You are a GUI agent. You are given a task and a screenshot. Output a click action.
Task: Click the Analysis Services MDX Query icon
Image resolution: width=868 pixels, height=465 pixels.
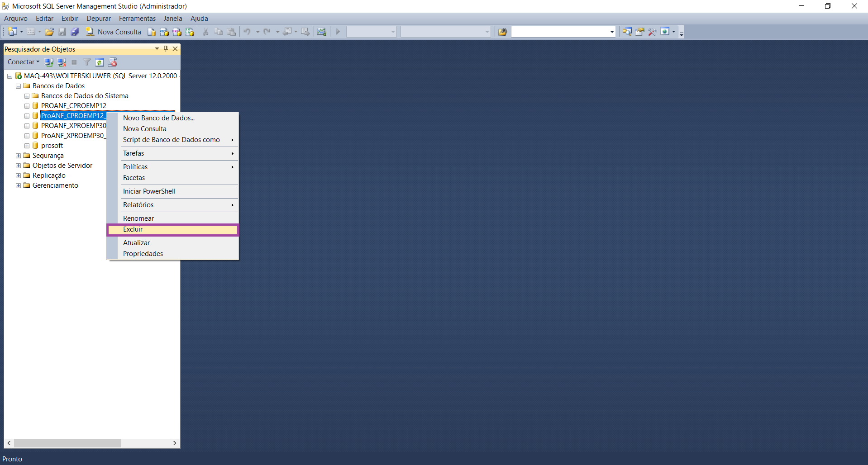pyautogui.click(x=164, y=32)
